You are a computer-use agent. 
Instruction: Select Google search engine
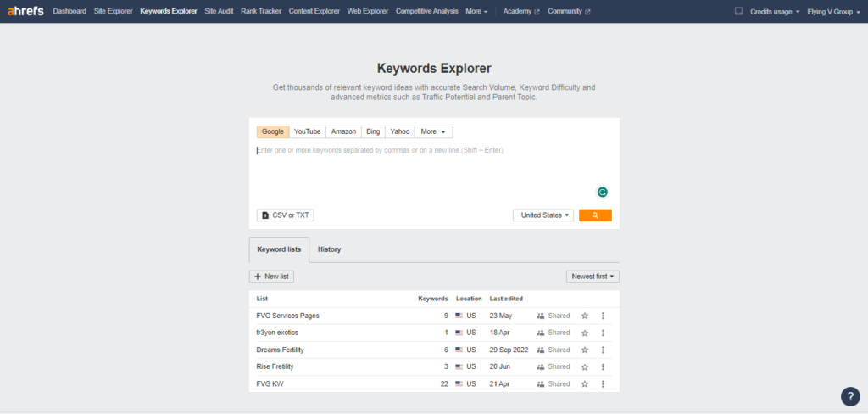click(273, 131)
